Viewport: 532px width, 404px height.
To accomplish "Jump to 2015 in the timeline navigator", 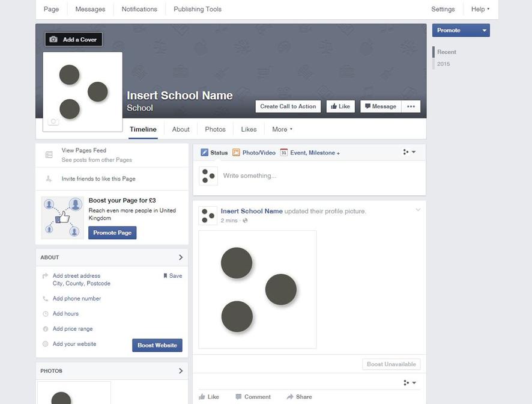I will click(444, 64).
